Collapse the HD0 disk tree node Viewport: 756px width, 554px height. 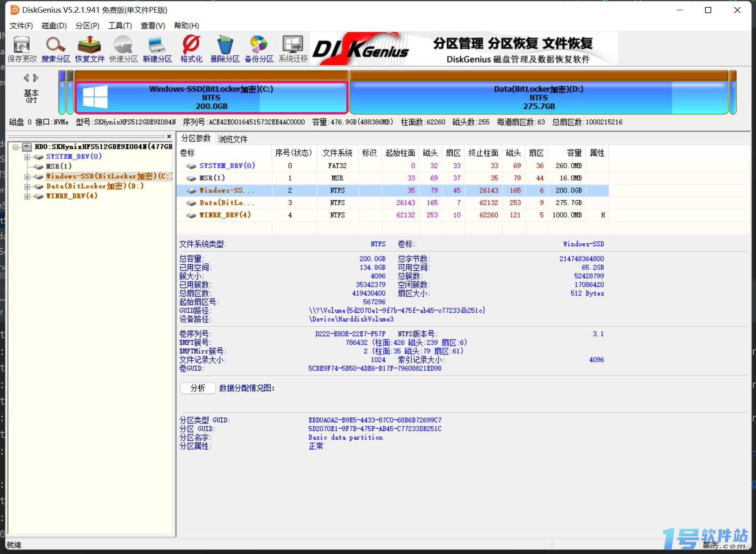pos(15,147)
